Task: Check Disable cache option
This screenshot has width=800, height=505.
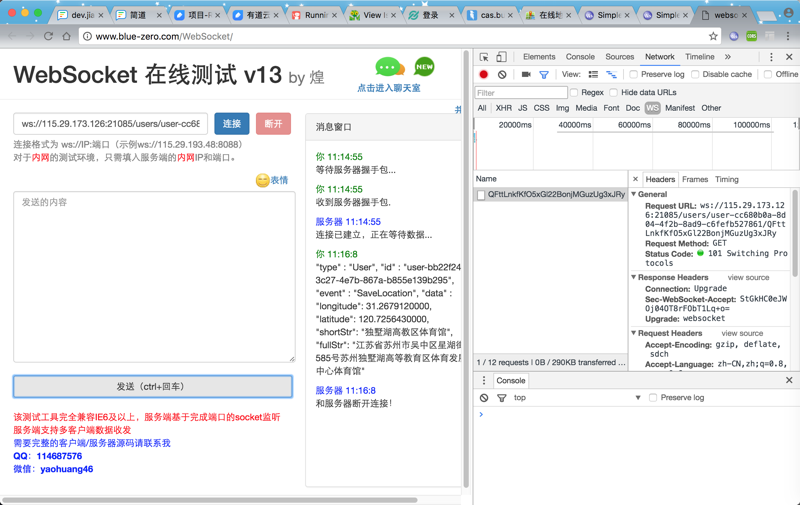Action: click(695, 74)
